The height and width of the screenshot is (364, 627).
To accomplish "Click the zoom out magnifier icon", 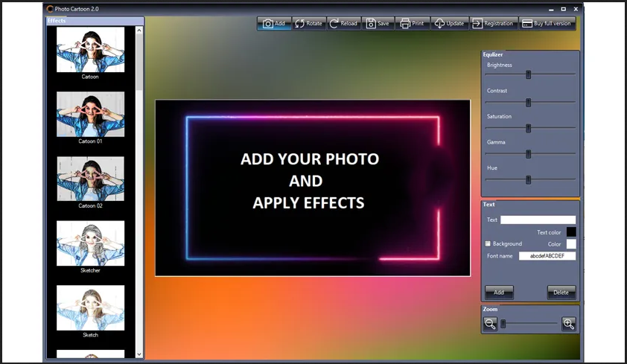I will [490, 324].
